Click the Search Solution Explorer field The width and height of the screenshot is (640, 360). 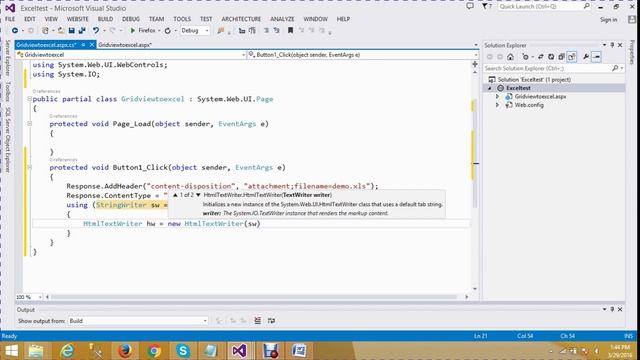[554, 69]
